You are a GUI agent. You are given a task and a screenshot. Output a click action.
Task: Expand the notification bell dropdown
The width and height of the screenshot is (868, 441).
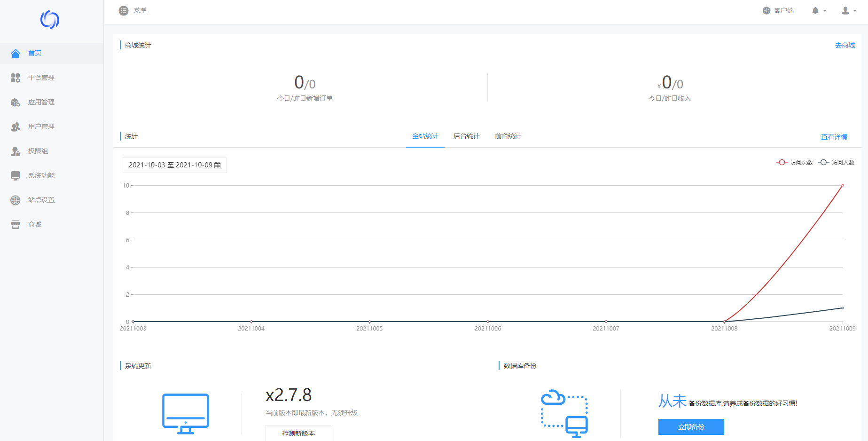(x=819, y=11)
